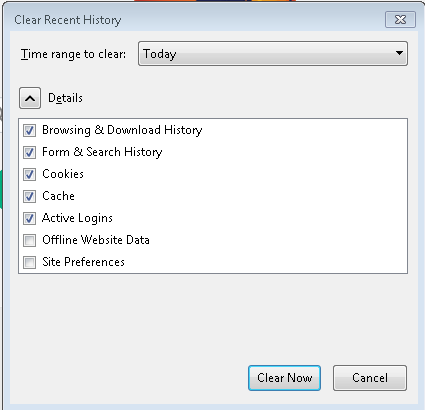
Task: Open the Time range to clear dropdown
Action: (273, 54)
